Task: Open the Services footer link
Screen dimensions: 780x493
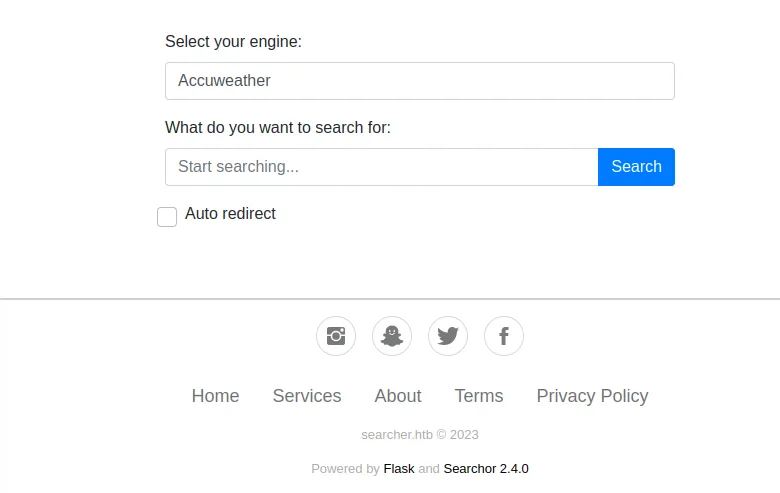Action: pyautogui.click(x=307, y=396)
